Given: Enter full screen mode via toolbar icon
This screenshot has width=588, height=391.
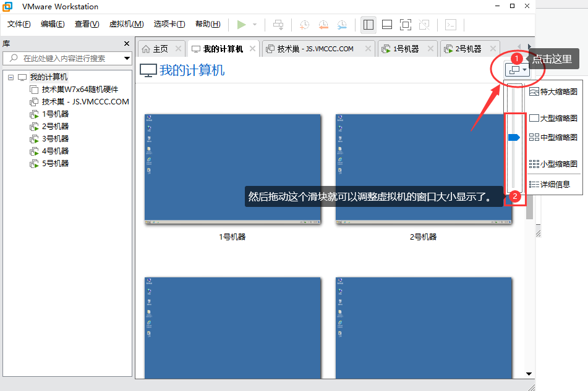Looking at the screenshot, I should click(406, 24).
